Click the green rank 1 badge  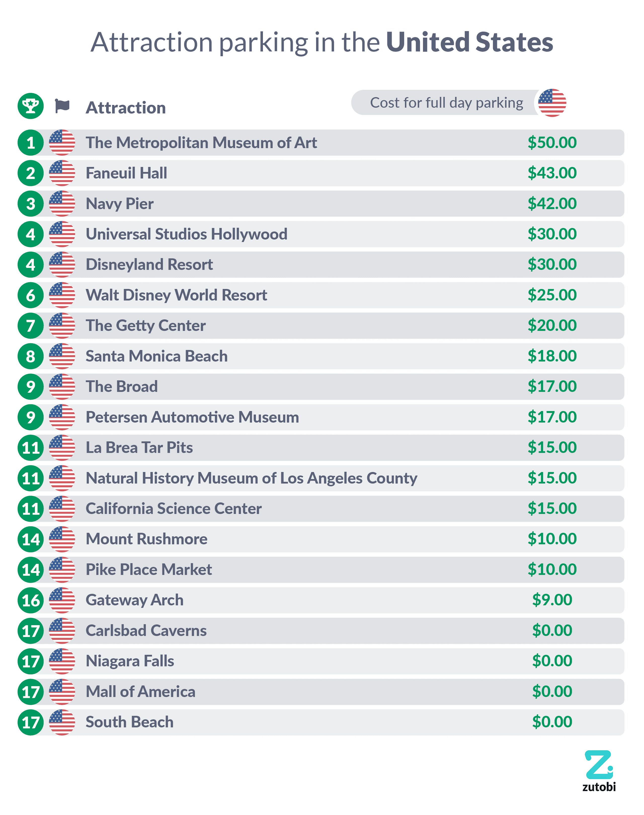click(30, 143)
